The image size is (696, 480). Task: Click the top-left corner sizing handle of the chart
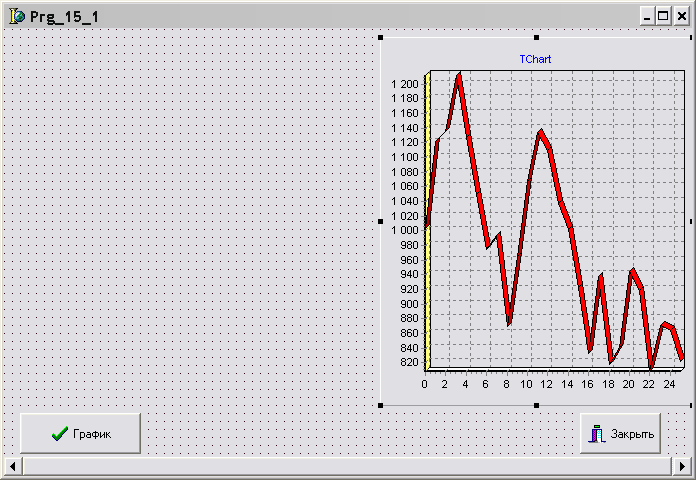tap(380, 37)
